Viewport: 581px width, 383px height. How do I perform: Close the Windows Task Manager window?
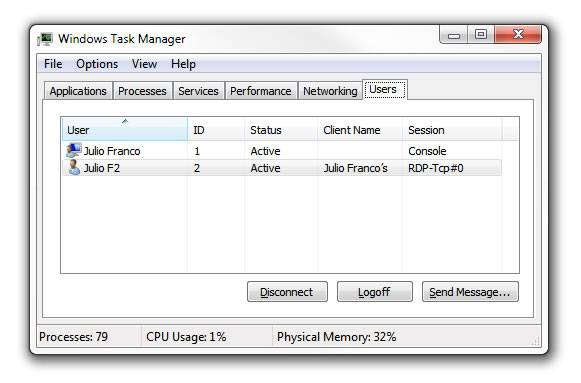[518, 34]
